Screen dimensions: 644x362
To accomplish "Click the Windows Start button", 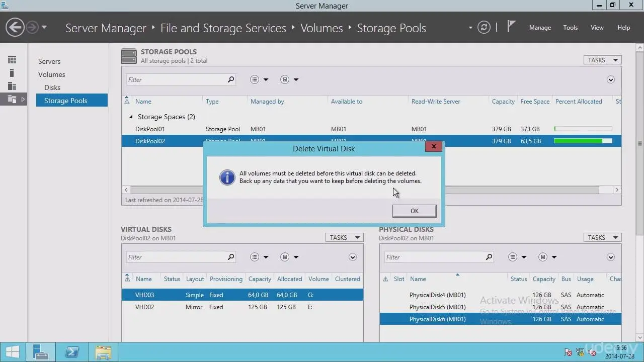I will [12, 352].
